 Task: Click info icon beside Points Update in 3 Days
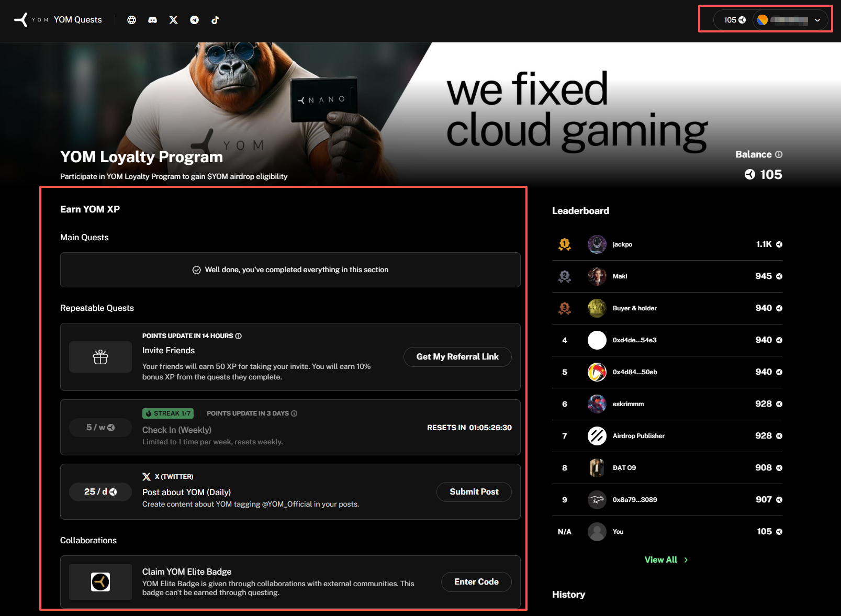(x=294, y=413)
